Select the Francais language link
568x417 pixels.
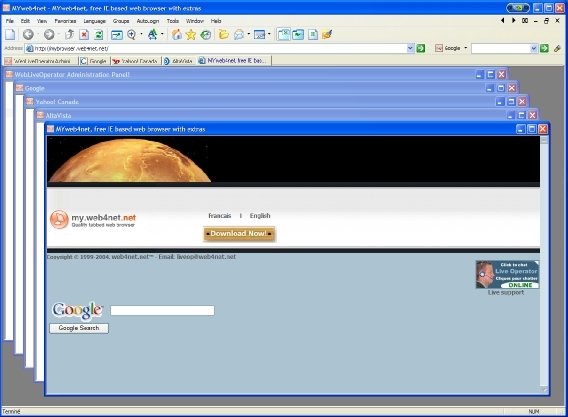[x=220, y=216]
